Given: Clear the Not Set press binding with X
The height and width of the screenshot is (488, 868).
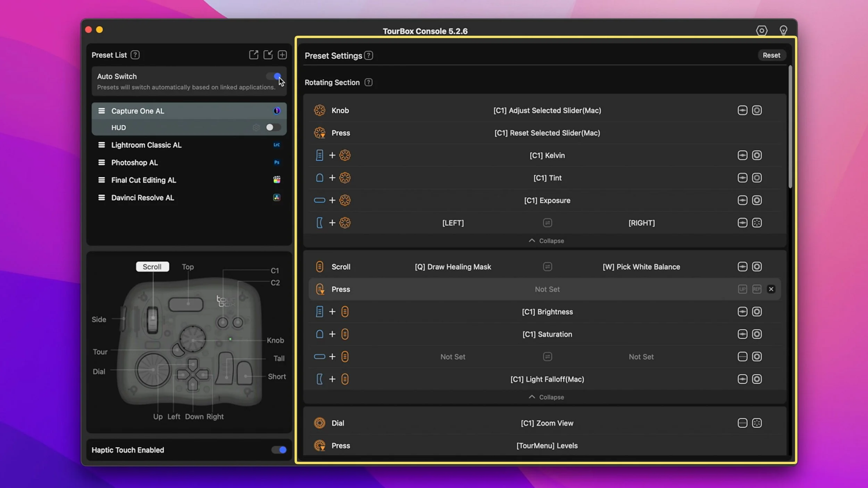Looking at the screenshot, I should pyautogui.click(x=771, y=289).
